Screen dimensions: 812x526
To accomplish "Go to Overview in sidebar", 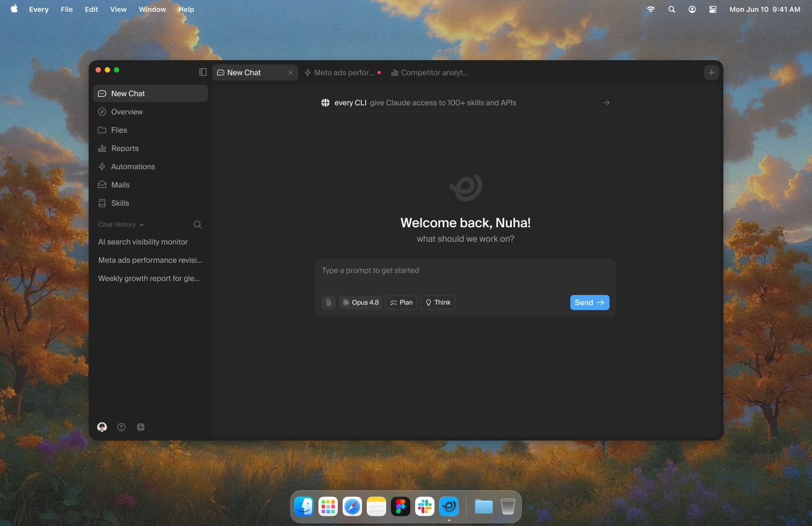I will click(x=150, y=112).
